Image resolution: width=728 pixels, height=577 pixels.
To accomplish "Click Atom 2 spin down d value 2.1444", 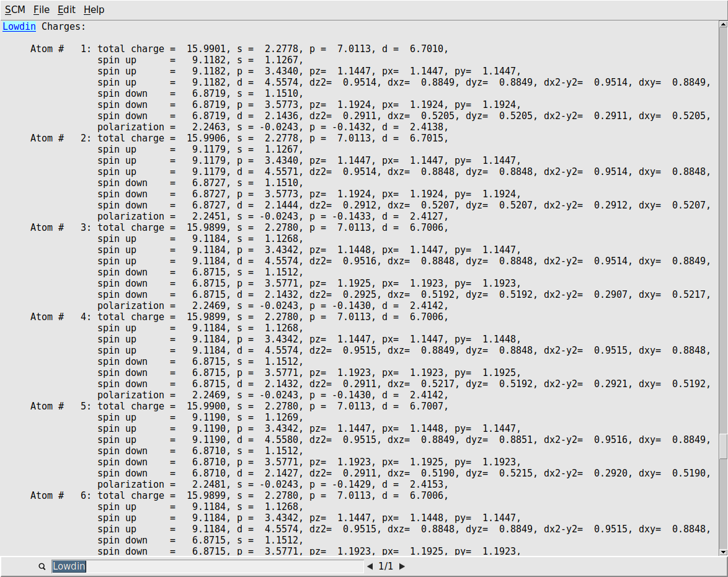I will point(282,205).
